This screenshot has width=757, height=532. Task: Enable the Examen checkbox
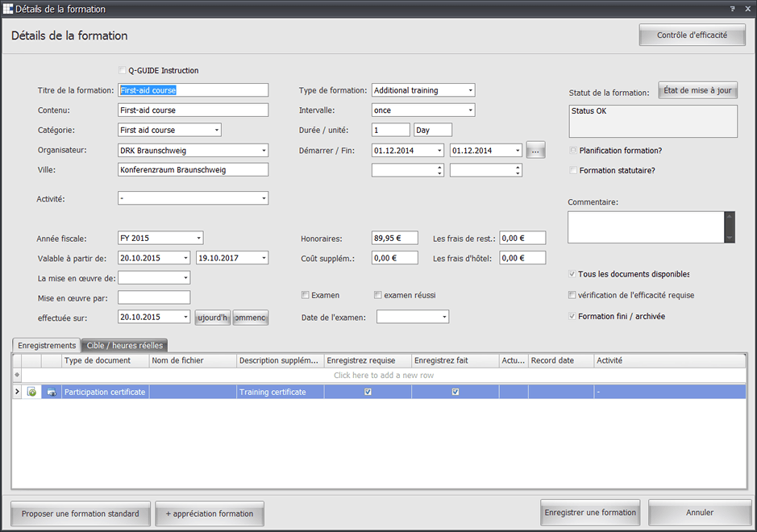click(306, 295)
